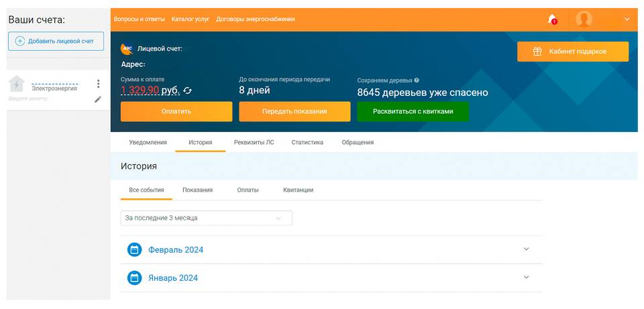Click the company logo near Лицевой счет
Image resolution: width=644 pixels, height=309 pixels.
coord(127,49)
